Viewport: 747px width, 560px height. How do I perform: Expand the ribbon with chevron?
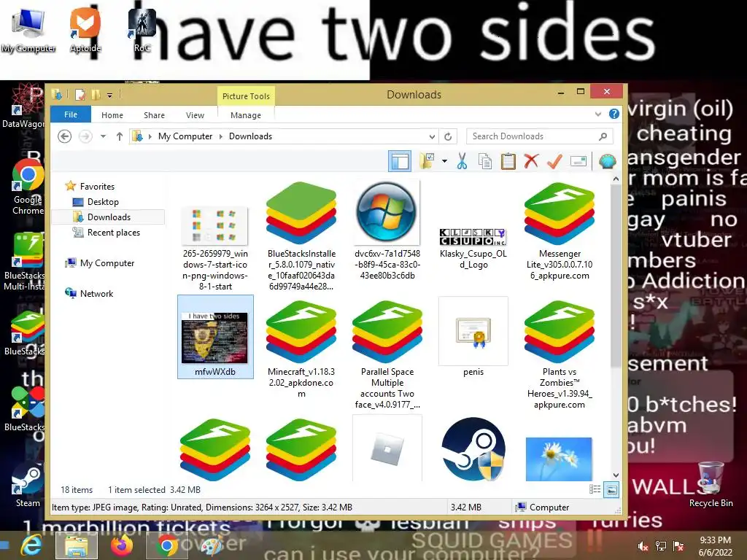(x=598, y=114)
